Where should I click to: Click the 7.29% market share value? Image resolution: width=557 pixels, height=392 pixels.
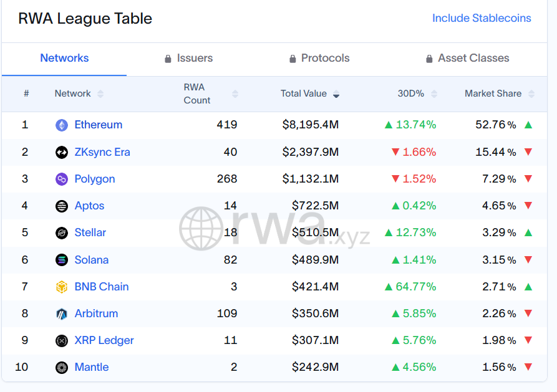499,179
